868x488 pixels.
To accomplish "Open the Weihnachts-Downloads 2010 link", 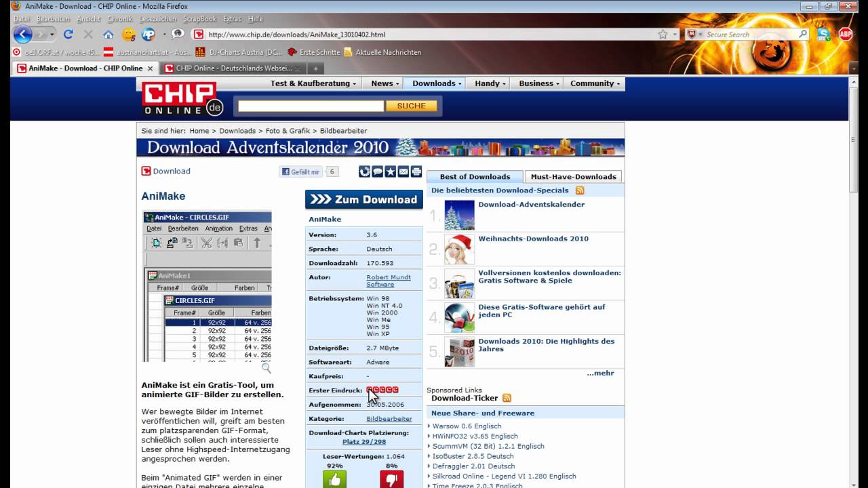I will pos(534,239).
